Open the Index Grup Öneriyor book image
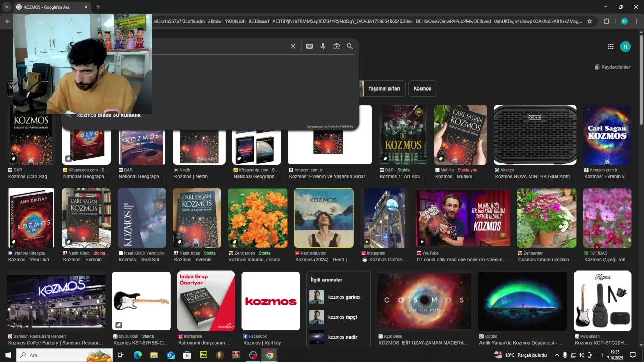 coord(206,301)
